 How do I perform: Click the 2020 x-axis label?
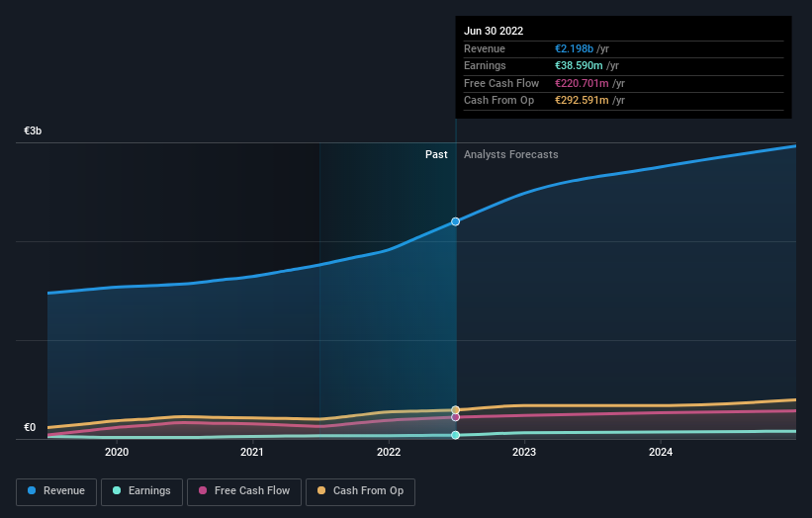117,452
